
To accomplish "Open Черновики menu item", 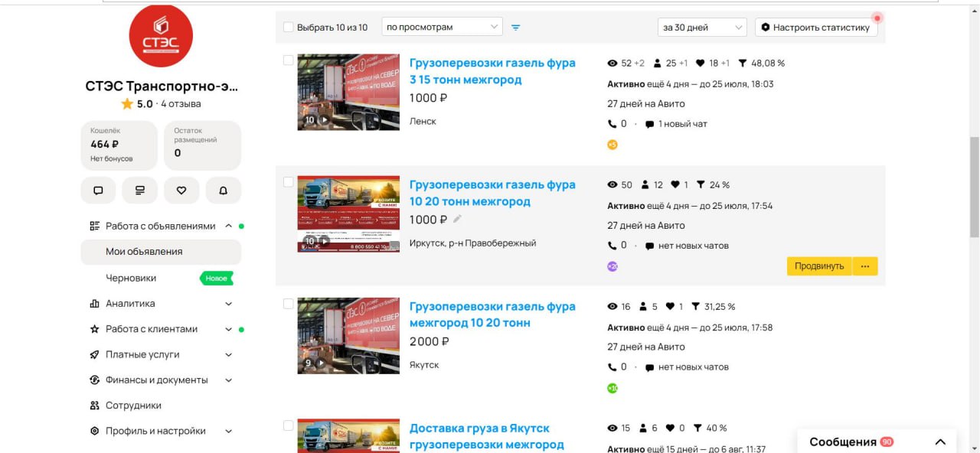I will (131, 278).
